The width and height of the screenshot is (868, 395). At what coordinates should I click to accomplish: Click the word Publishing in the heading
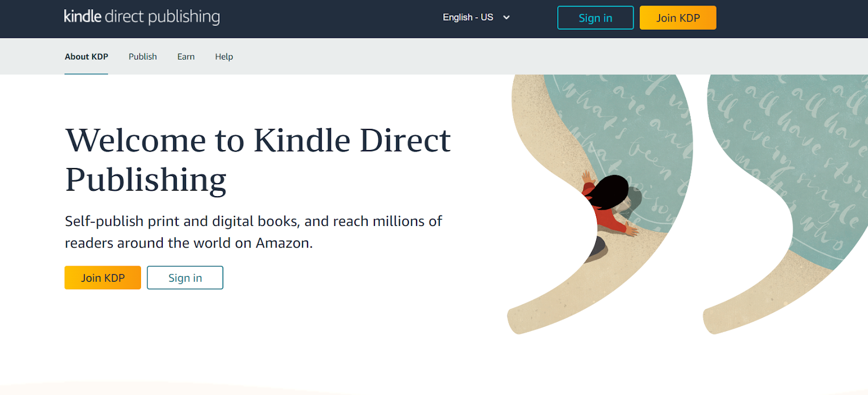tap(146, 180)
